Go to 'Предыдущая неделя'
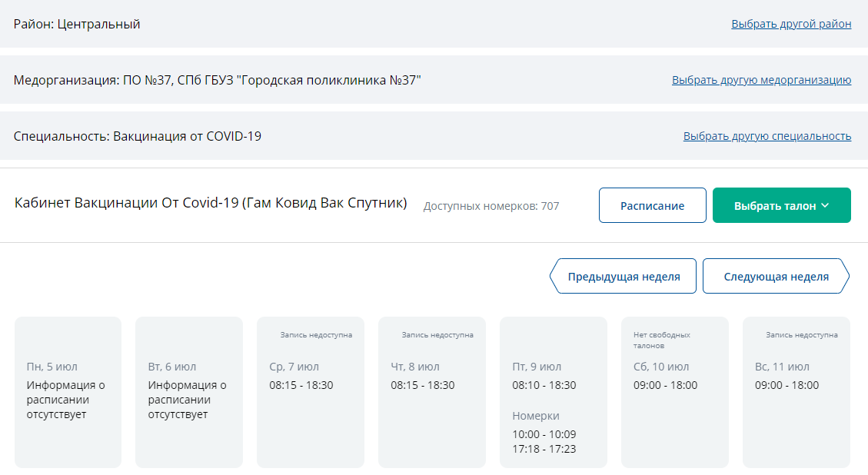868x475 pixels. tap(624, 277)
